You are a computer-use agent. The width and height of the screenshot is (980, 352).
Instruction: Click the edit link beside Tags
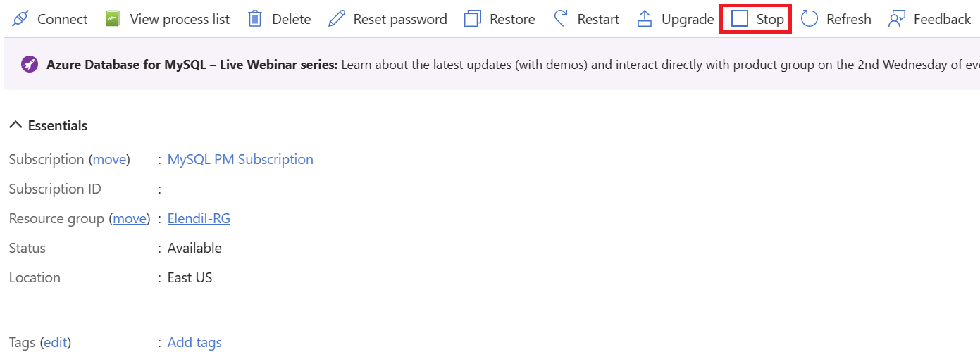pyautogui.click(x=56, y=343)
